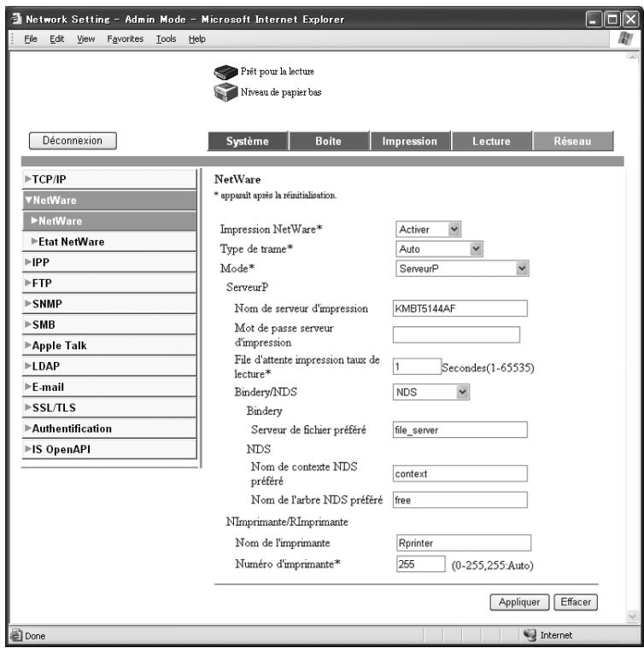Expand the TCP/IP sidebar item

tap(109, 179)
